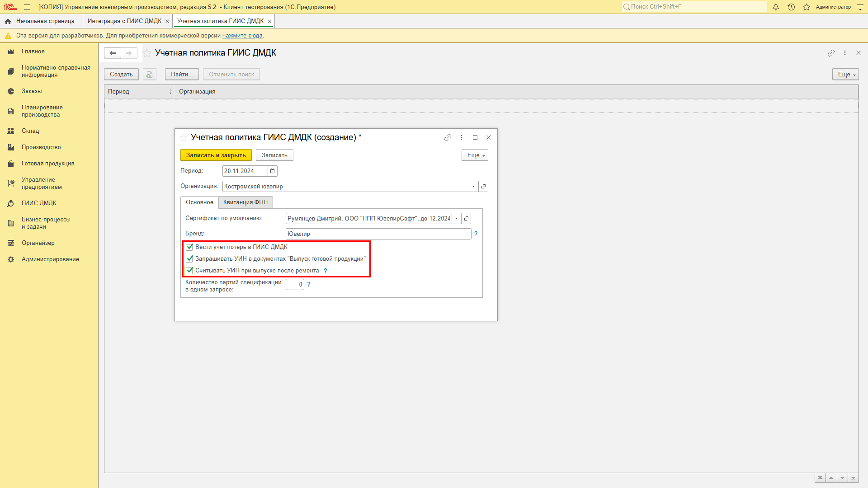The width and height of the screenshot is (868, 488).
Task: Focus the global search field Поиск
Action: (x=694, y=7)
